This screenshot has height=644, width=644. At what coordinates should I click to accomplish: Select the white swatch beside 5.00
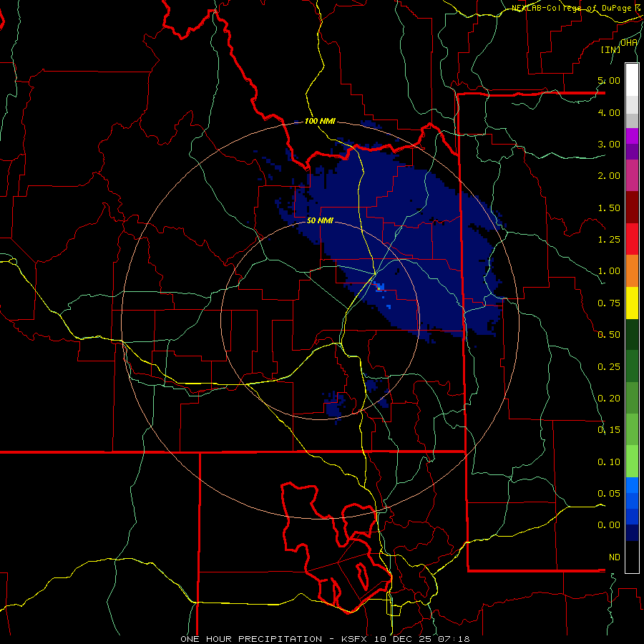pos(632,80)
